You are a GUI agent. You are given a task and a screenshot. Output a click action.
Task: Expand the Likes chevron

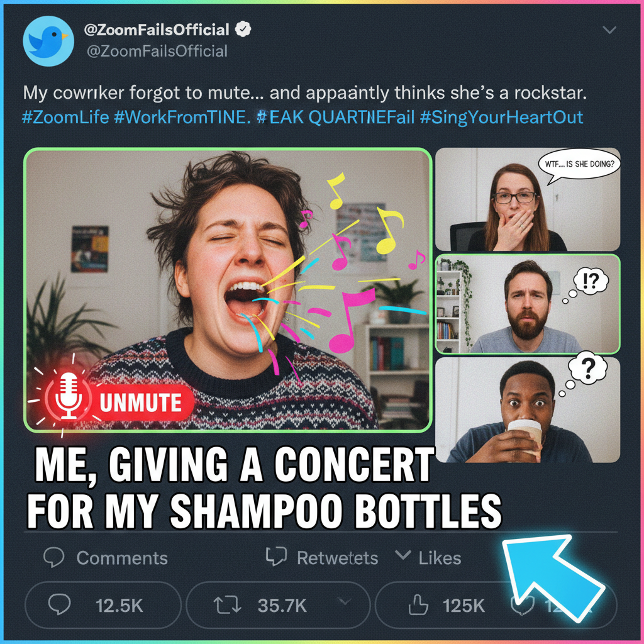(402, 555)
